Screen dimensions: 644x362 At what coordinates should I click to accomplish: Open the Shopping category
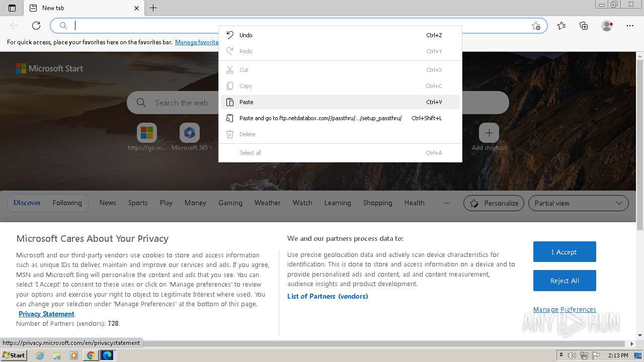click(x=377, y=203)
